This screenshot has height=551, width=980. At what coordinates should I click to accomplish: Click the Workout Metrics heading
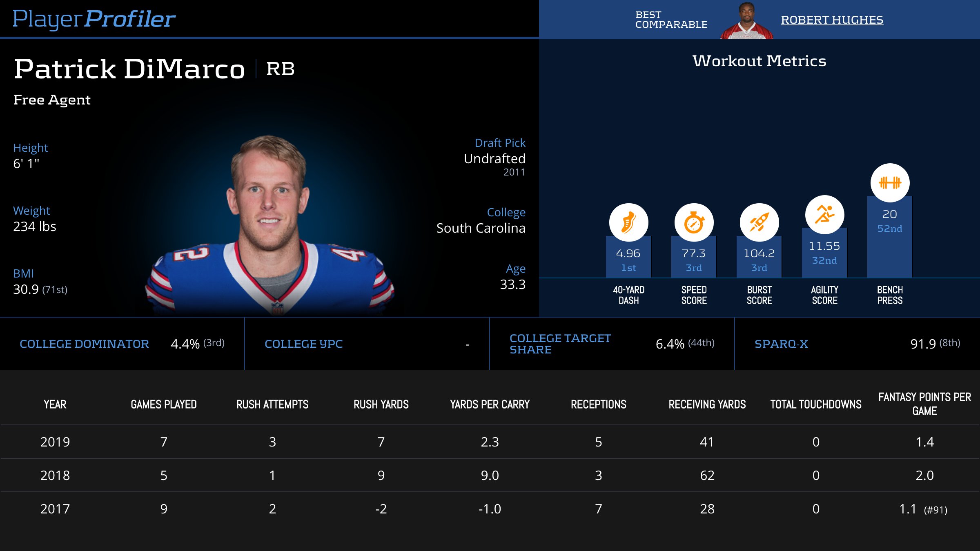pos(759,61)
